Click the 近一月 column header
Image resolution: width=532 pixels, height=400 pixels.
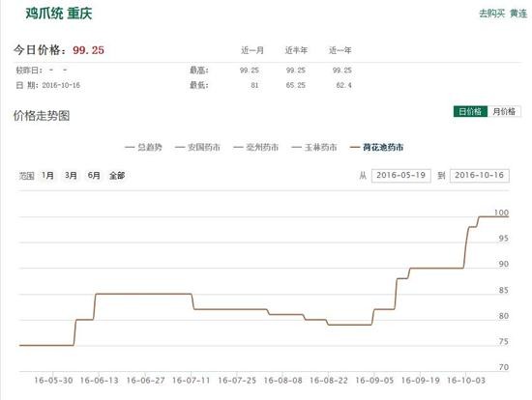252,50
